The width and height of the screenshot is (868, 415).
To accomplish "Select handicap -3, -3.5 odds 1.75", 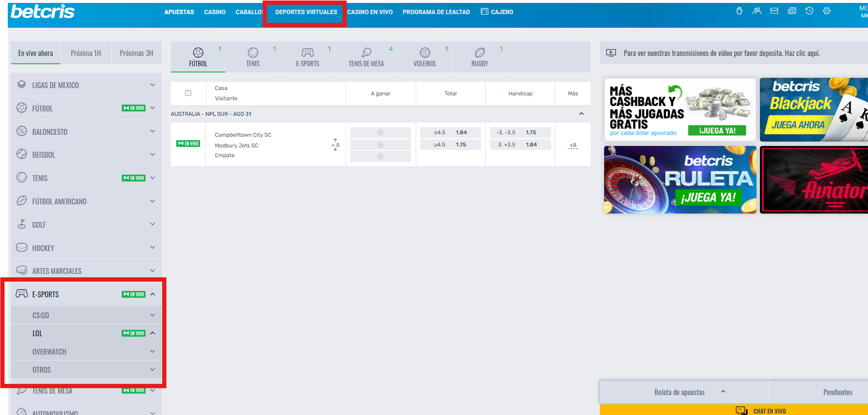I will [520, 132].
